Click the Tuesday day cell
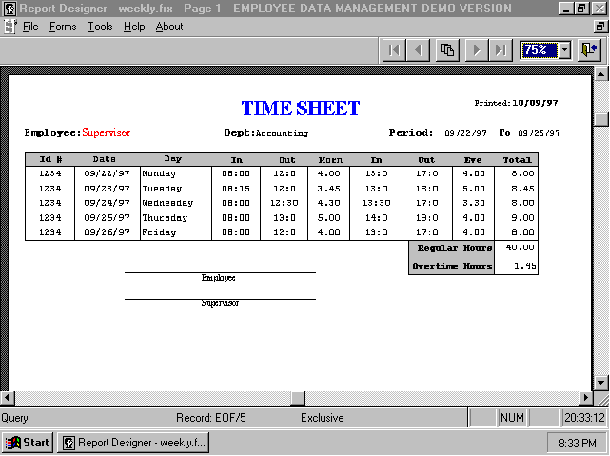 pyautogui.click(x=162, y=189)
